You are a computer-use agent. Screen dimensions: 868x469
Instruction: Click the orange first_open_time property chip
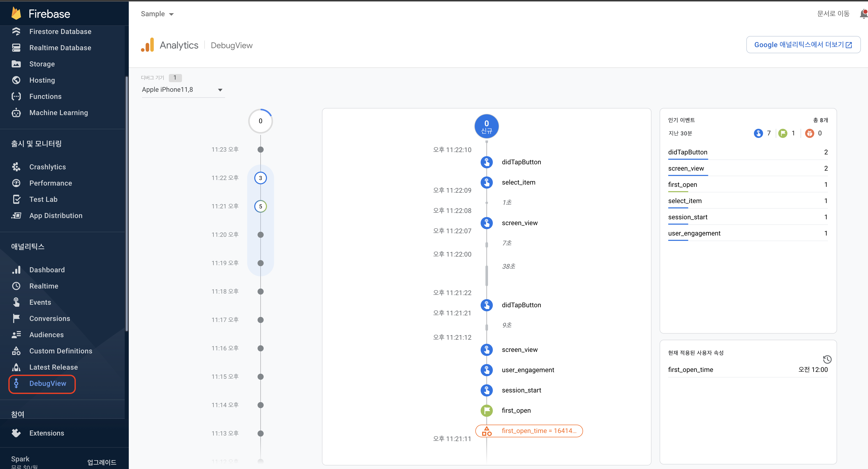click(x=529, y=430)
